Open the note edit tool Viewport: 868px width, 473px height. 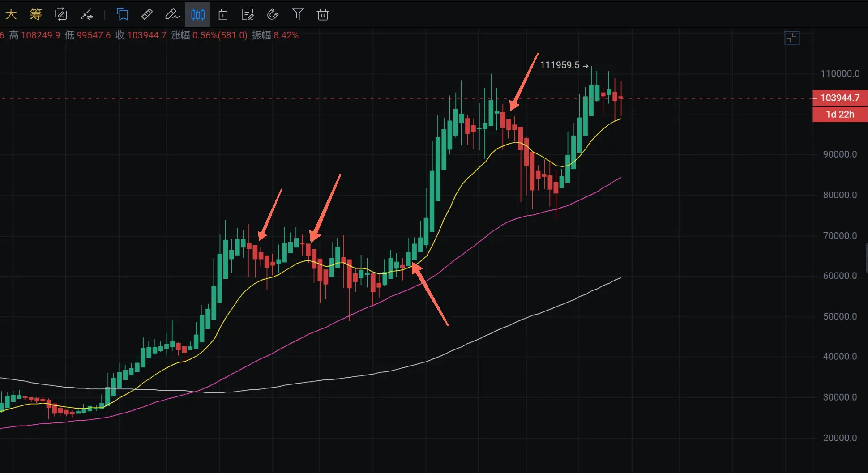click(248, 14)
